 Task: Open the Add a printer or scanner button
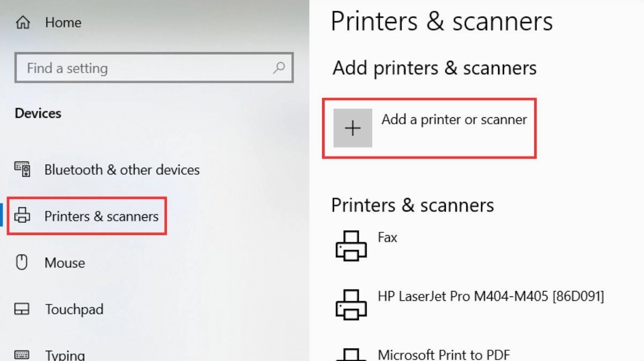pyautogui.click(x=428, y=128)
